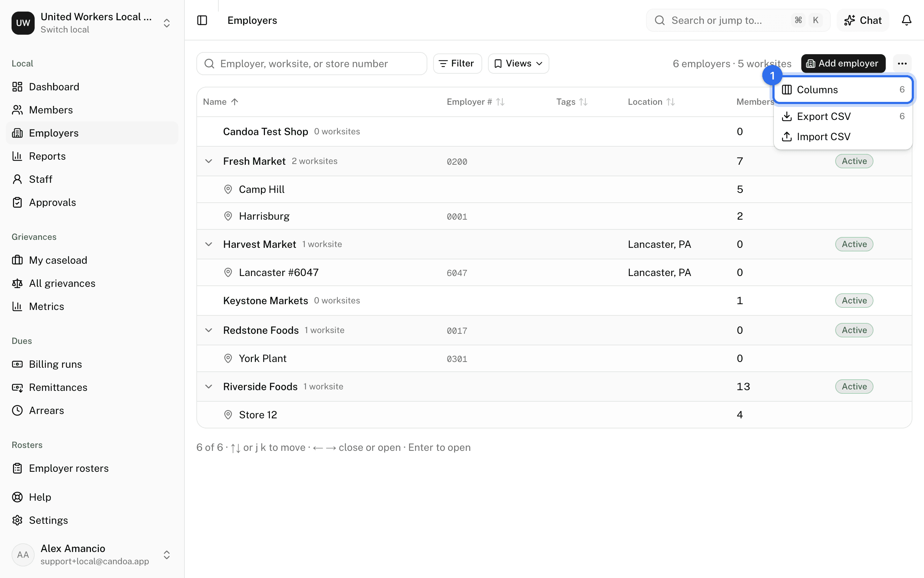The image size is (924, 578).
Task: Open the Keystone Markets employer
Action: pyautogui.click(x=265, y=301)
